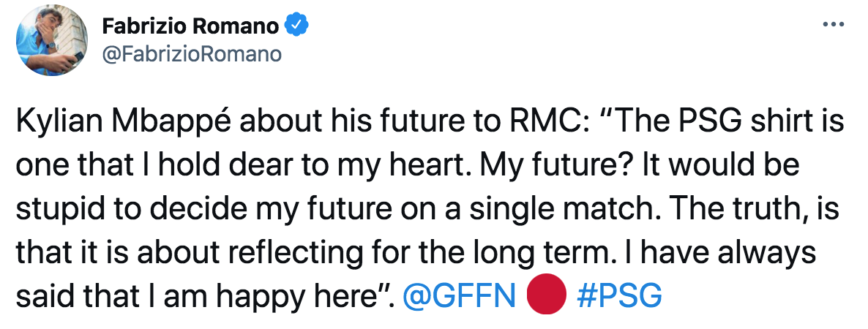Click the red circle emoji

click(x=547, y=297)
